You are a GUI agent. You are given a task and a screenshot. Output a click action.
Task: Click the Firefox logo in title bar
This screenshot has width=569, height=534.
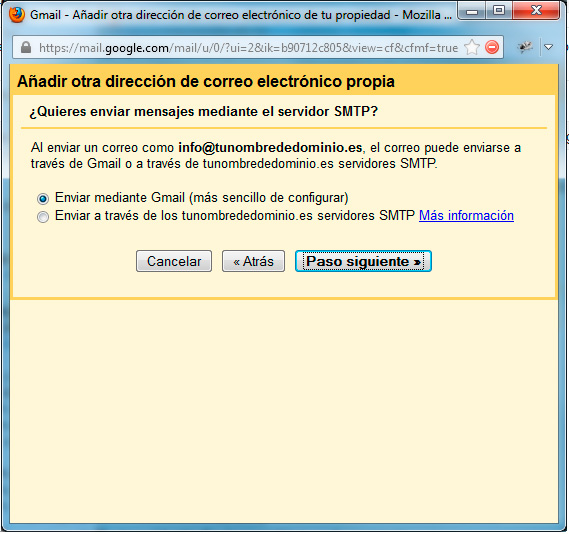17,15
